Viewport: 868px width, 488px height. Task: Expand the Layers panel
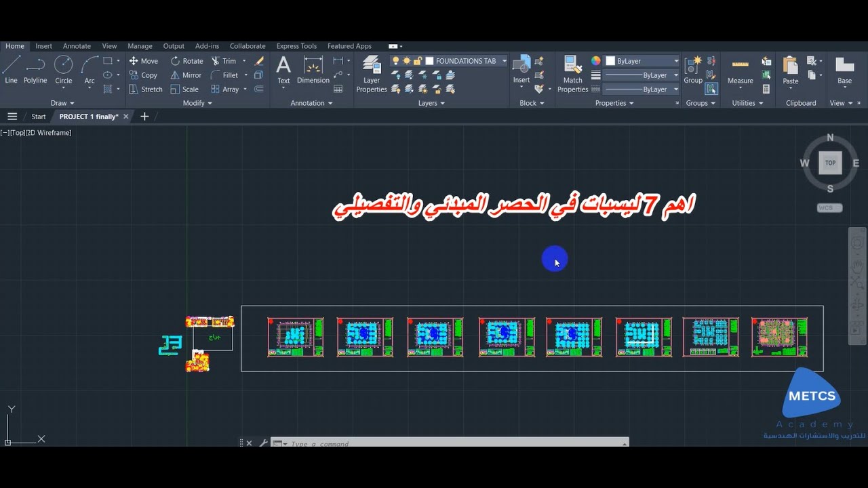(431, 103)
